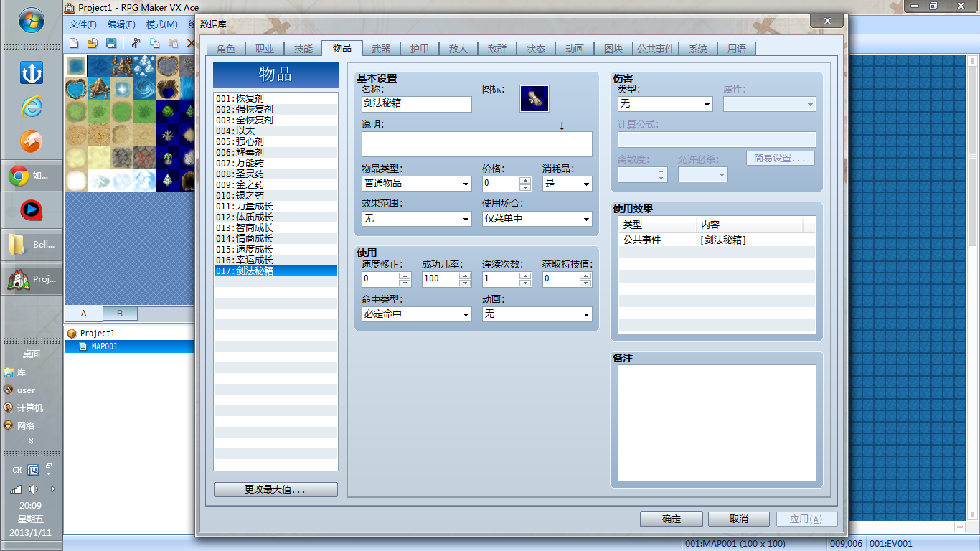Switch to the 武器 tab
The height and width of the screenshot is (551, 980).
coord(381,49)
